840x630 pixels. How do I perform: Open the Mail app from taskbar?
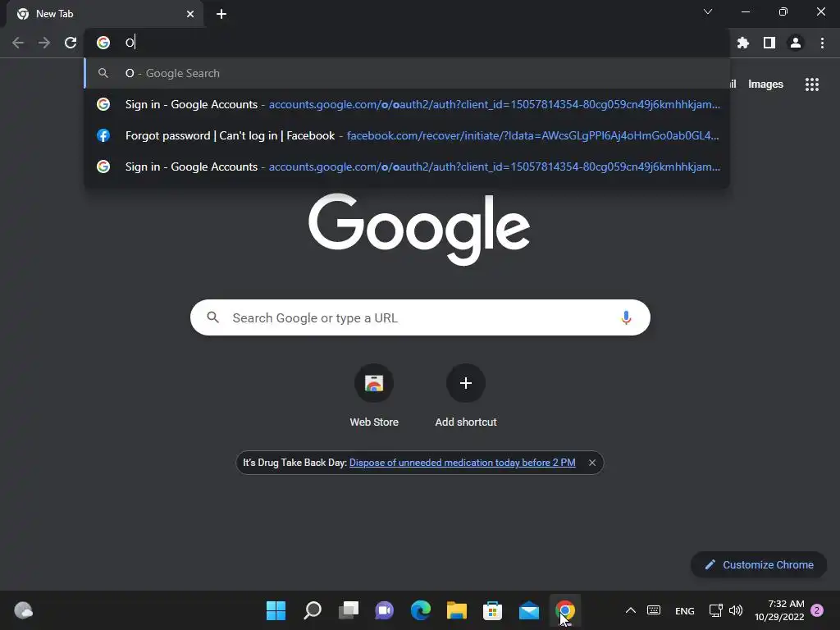(529, 610)
